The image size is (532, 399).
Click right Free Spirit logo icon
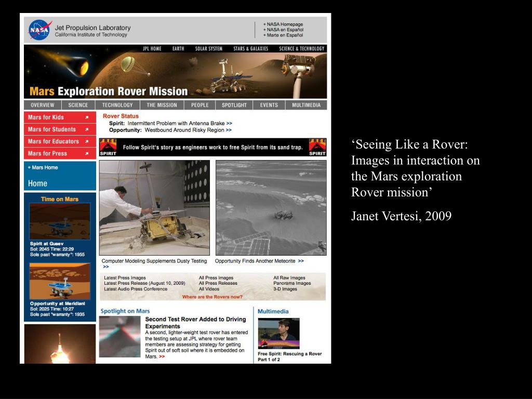pos(317,147)
